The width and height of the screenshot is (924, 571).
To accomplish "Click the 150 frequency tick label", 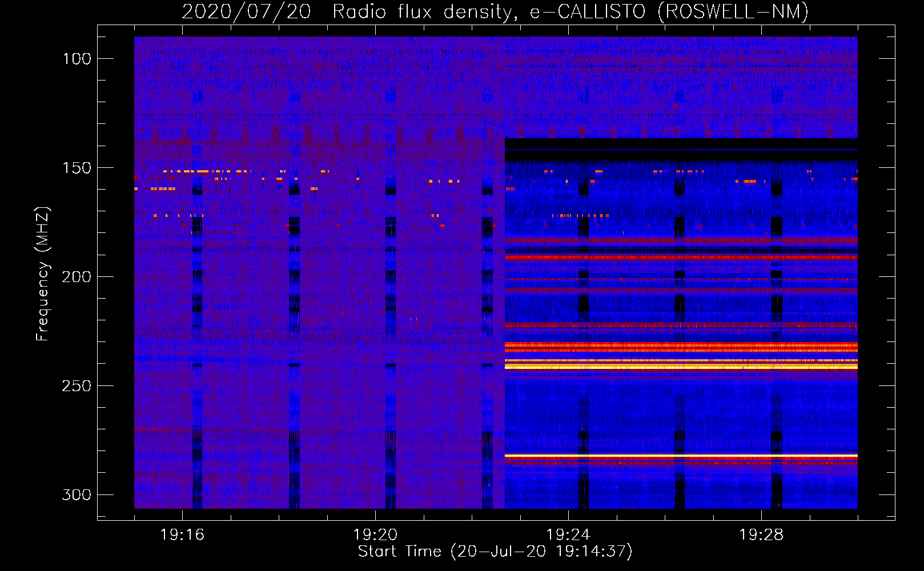I will [x=77, y=168].
